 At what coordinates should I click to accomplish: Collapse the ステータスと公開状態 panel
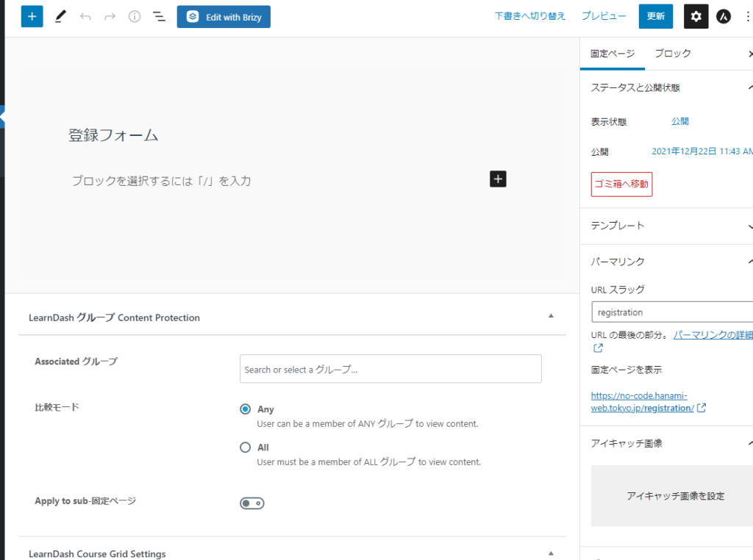coord(666,87)
